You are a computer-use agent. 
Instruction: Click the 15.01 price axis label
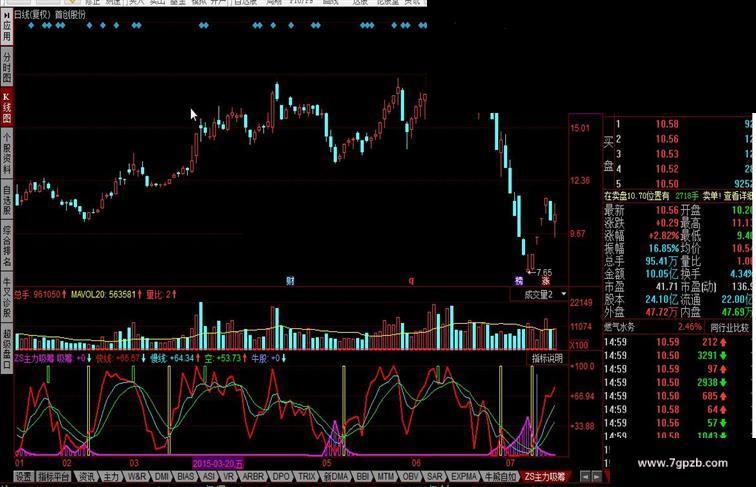[580, 128]
